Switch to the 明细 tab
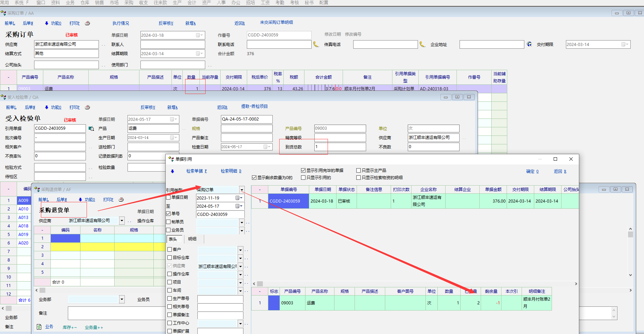This screenshot has height=334, width=644. (x=192, y=239)
